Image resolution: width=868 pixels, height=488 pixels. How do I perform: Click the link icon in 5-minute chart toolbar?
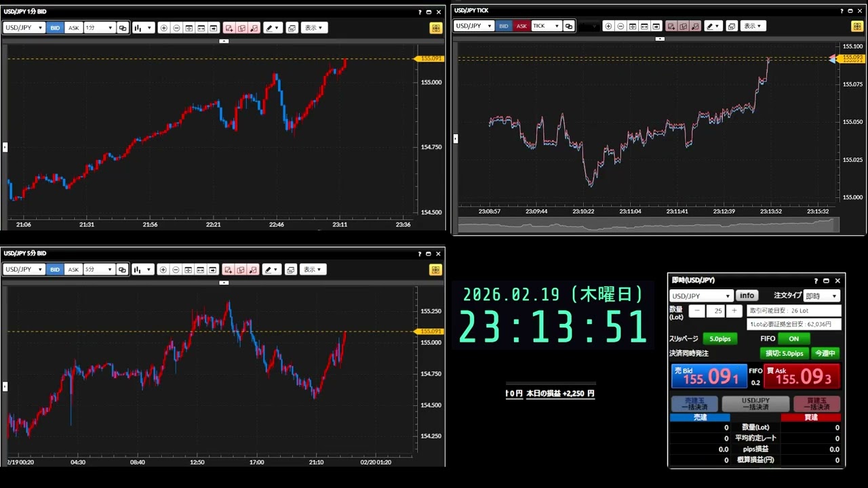[122, 269]
